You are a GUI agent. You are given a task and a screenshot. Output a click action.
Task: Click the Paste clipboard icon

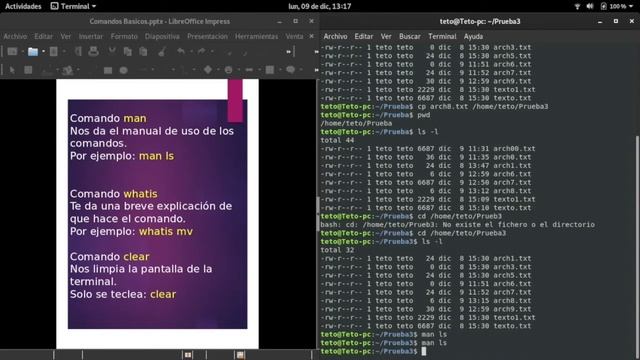pos(143,51)
